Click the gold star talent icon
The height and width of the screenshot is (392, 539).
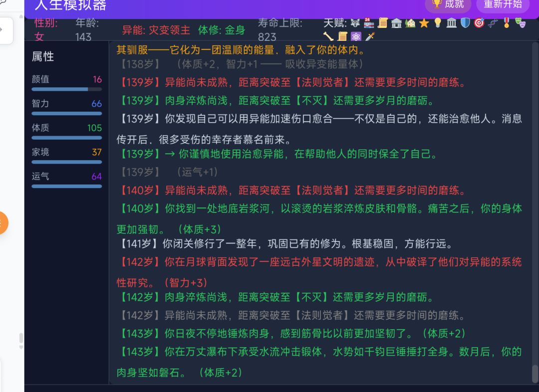[x=424, y=23]
